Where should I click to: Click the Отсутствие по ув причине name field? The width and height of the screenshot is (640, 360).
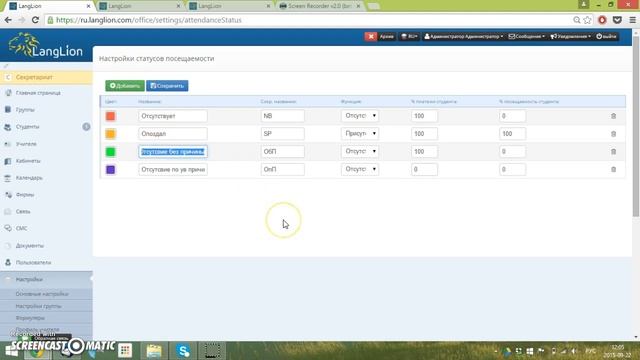(173, 169)
